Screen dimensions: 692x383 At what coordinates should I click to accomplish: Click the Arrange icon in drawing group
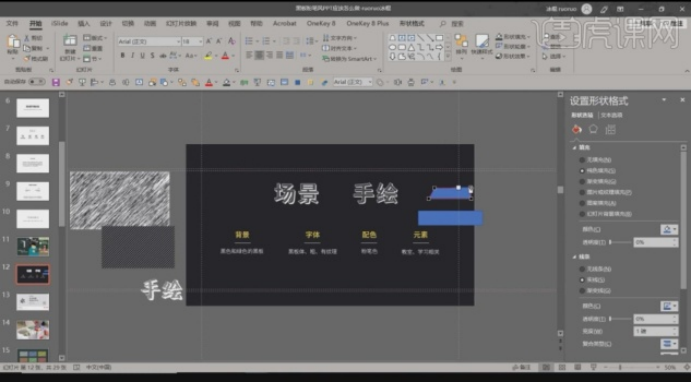[461, 41]
